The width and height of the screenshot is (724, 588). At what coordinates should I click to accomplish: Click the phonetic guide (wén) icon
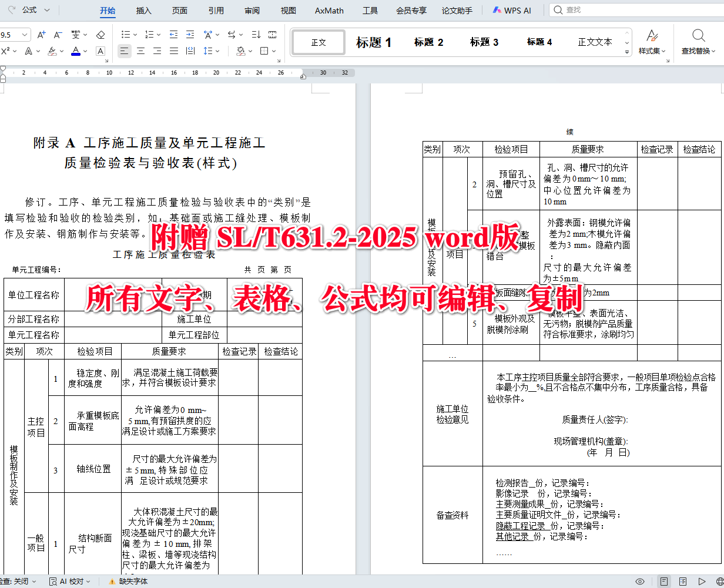pos(75,35)
